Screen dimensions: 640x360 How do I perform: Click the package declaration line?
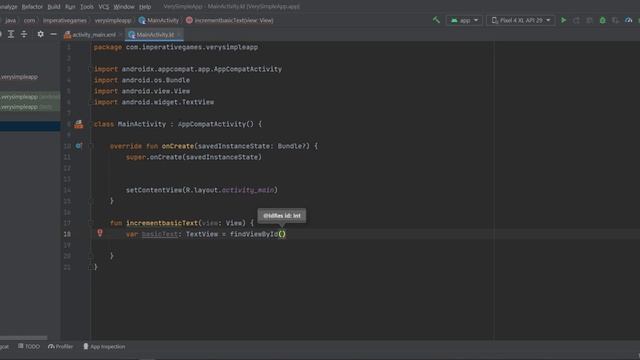176,47
